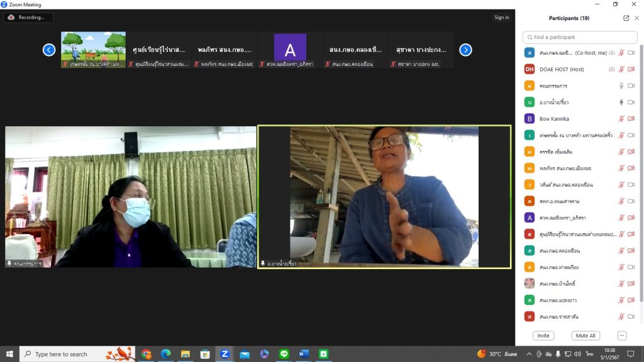
Task: Click the video camera icon for DOAE HOST
Action: [x=631, y=69]
